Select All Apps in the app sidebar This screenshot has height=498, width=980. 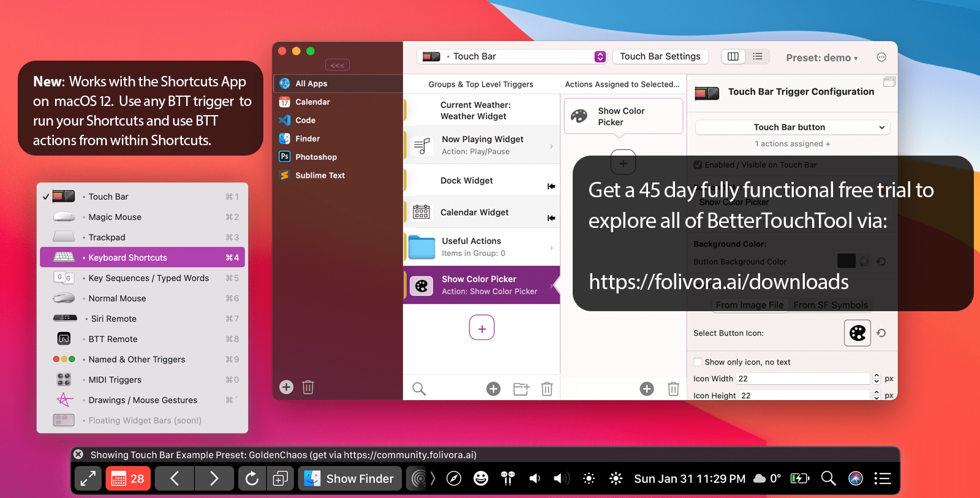pyautogui.click(x=337, y=83)
